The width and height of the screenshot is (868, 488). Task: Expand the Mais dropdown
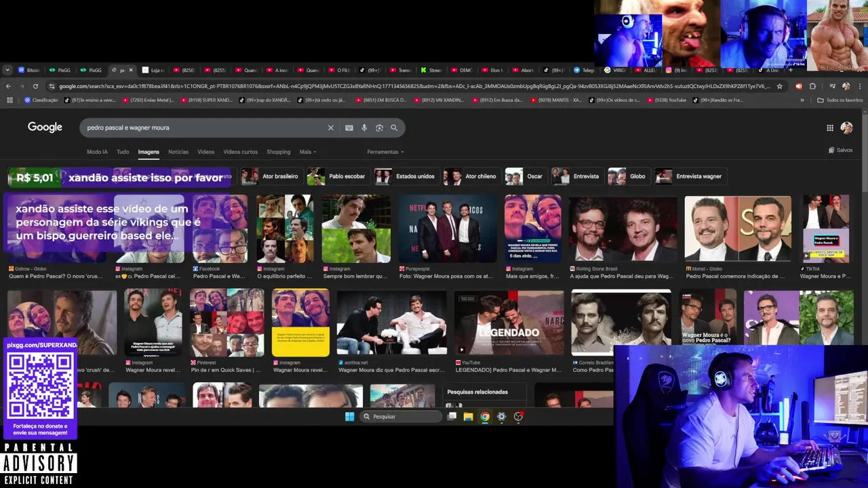pos(308,152)
